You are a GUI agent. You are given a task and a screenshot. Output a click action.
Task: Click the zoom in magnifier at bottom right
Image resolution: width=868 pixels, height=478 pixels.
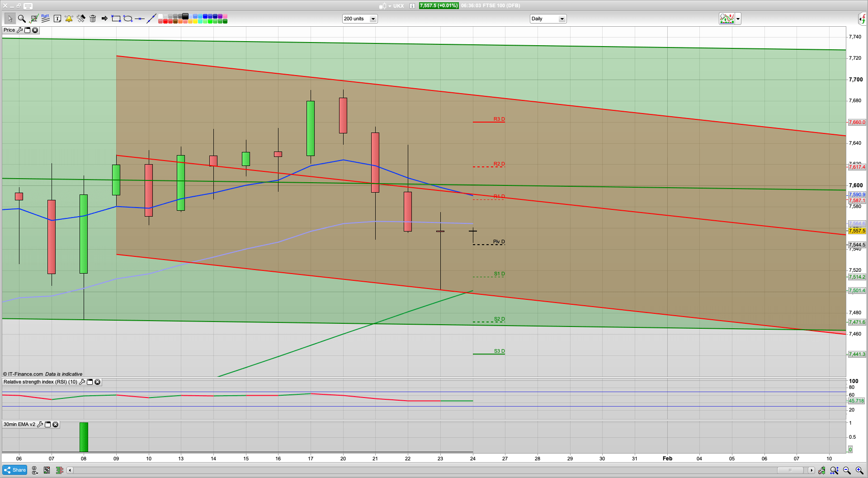click(859, 470)
